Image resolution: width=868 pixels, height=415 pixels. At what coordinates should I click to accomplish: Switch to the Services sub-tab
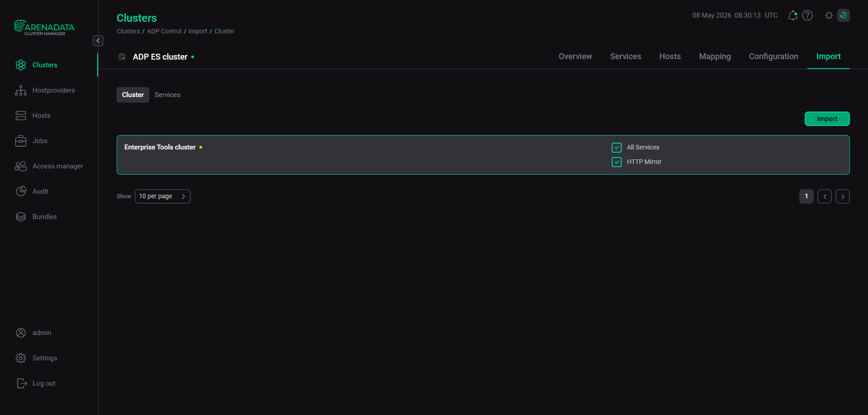coord(168,95)
